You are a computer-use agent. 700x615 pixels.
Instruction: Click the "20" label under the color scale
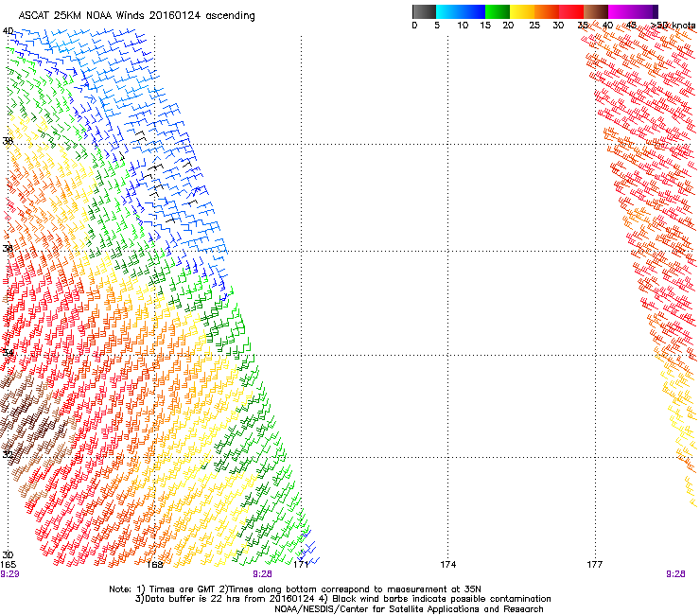(x=508, y=26)
